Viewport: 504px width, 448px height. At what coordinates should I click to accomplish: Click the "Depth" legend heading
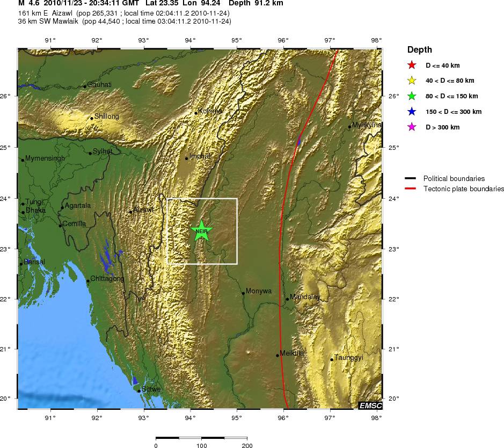point(420,49)
